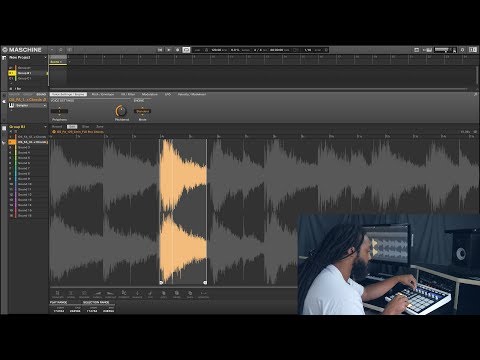Image resolution: width=480 pixels, height=360 pixels.
Task: Switch to the Slice tab
Action: [x=86, y=127]
